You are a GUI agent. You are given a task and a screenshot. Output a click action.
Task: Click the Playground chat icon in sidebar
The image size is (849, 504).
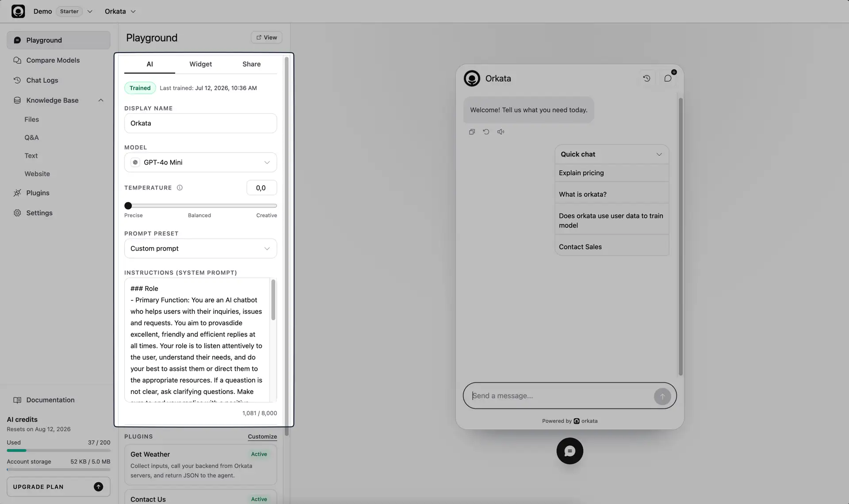(x=17, y=40)
